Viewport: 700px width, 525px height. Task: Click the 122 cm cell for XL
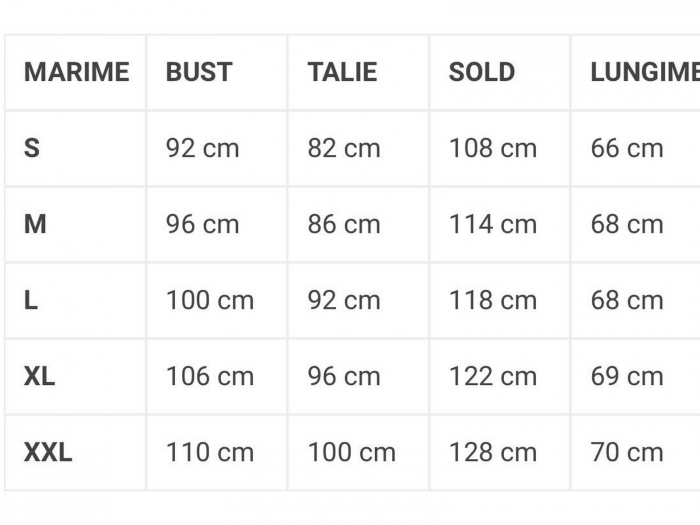(x=493, y=376)
